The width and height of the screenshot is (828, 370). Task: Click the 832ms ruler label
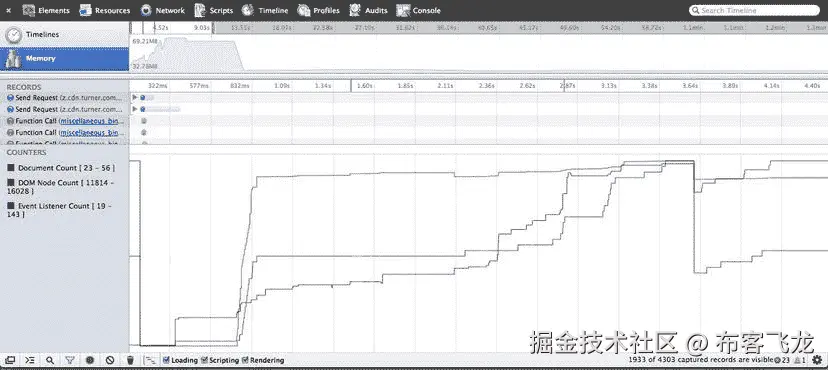[239, 86]
